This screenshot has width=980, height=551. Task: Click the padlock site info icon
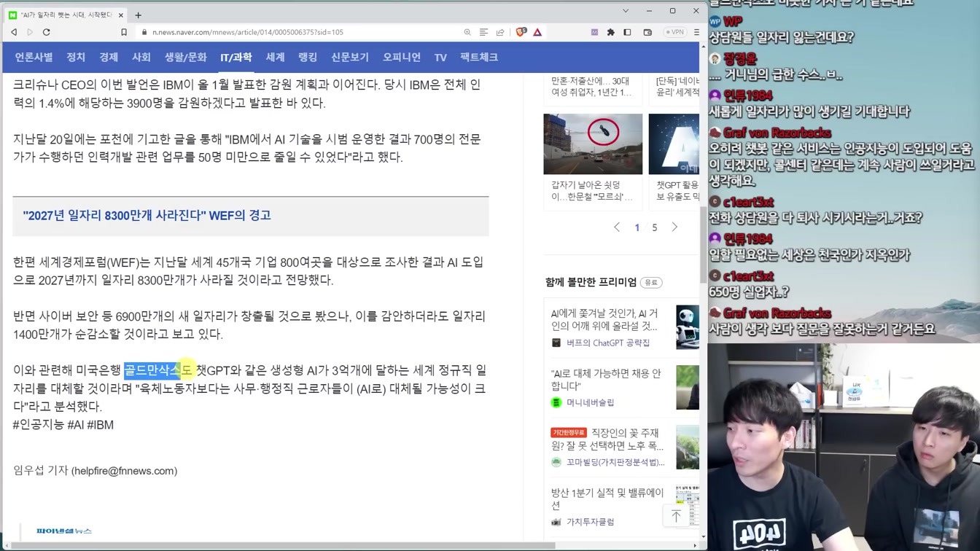click(144, 32)
